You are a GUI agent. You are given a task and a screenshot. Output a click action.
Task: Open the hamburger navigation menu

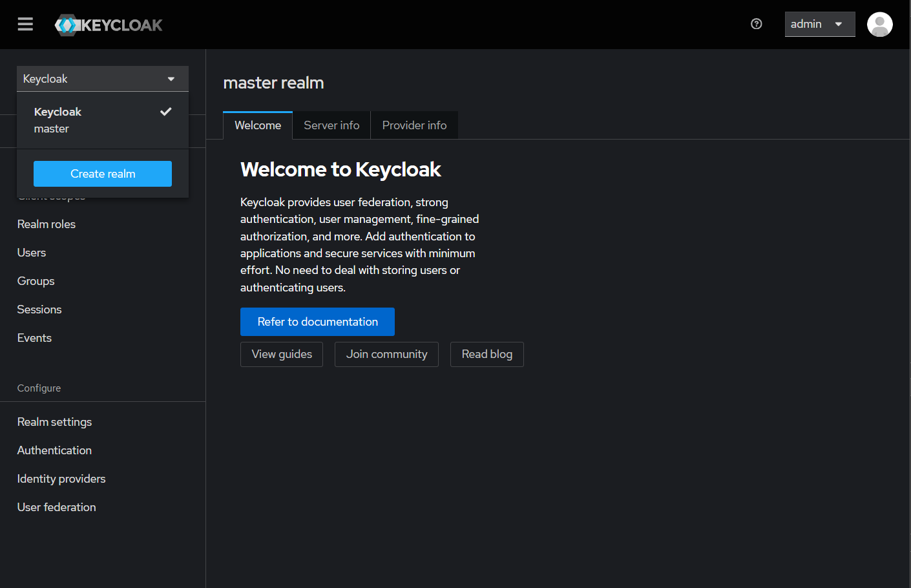[x=25, y=24]
